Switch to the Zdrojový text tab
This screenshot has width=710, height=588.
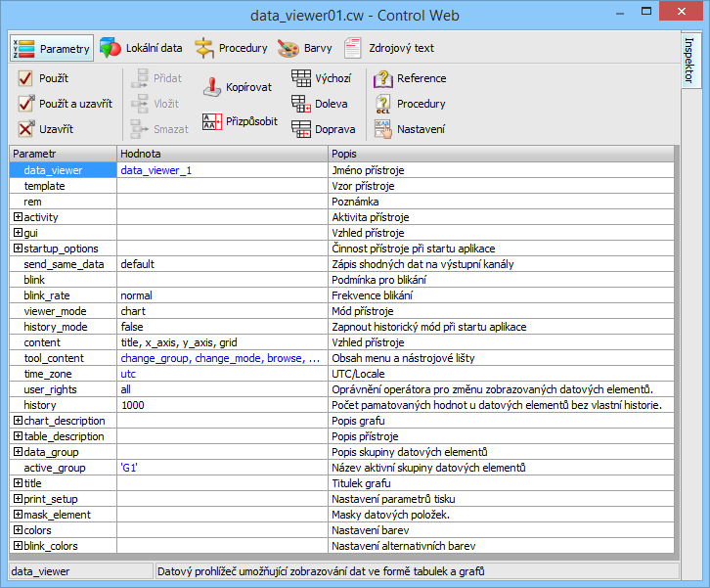[388, 48]
